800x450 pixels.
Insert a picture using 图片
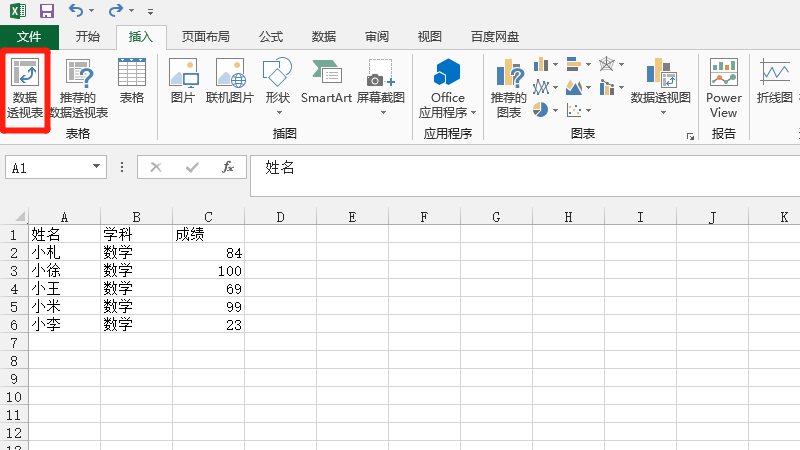pyautogui.click(x=182, y=81)
